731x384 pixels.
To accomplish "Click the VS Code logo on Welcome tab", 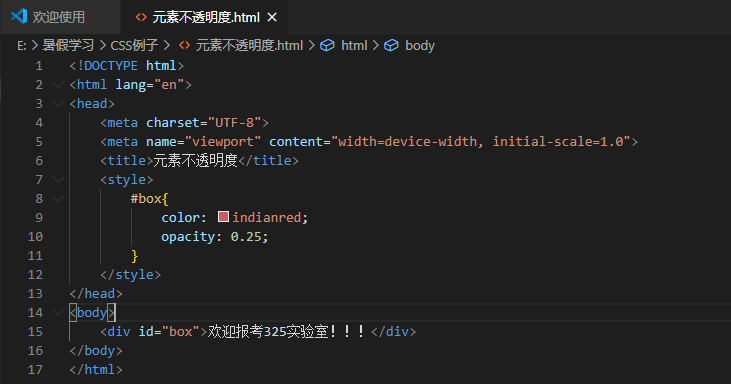I will click(19, 16).
